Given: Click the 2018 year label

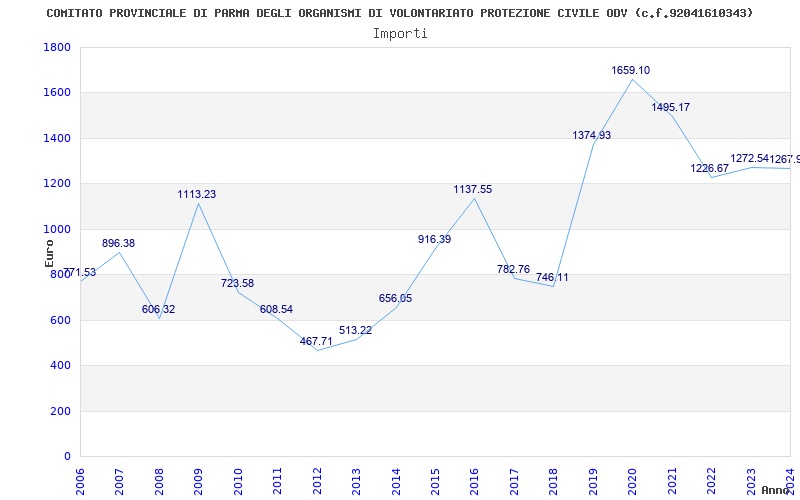Looking at the screenshot, I should pyautogui.click(x=553, y=481).
